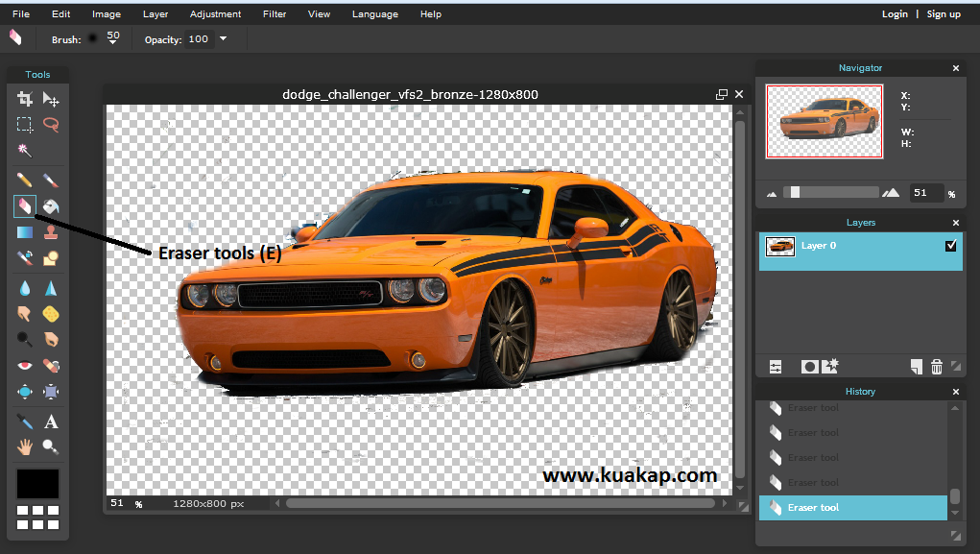980x554 pixels.
Task: Select the Layer 0 row
Action: pos(861,252)
